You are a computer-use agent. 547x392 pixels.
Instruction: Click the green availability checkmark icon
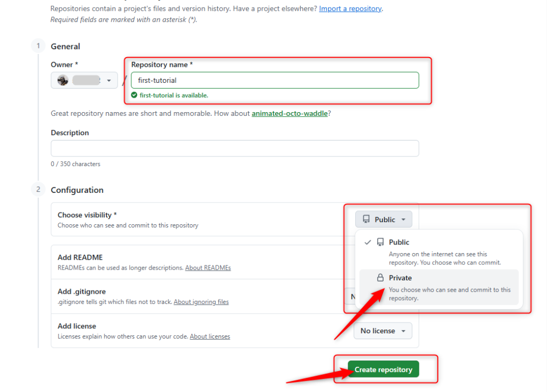(x=134, y=96)
